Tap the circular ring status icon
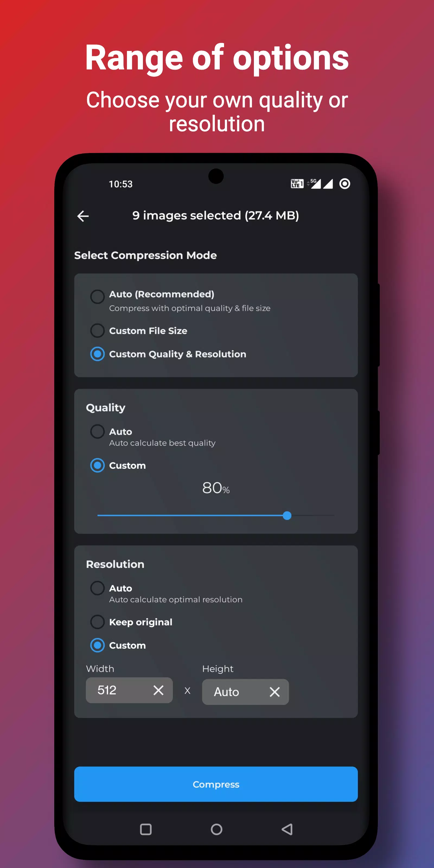The image size is (434, 868). coord(344,184)
